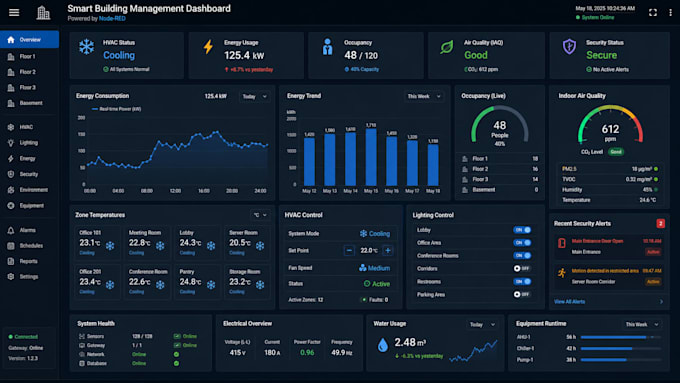This screenshot has height=383, width=680.
Task: Open the °C unit dropdown in Zone Temperatures
Action: [260, 215]
